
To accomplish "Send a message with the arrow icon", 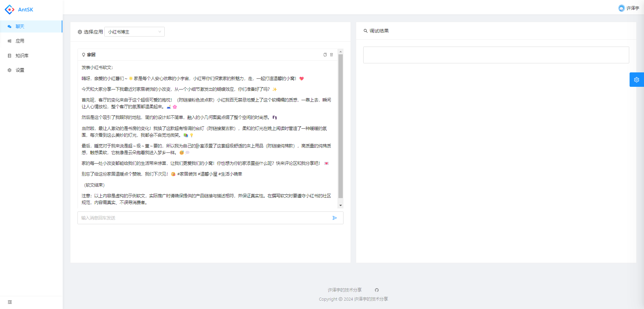I will click(334, 218).
